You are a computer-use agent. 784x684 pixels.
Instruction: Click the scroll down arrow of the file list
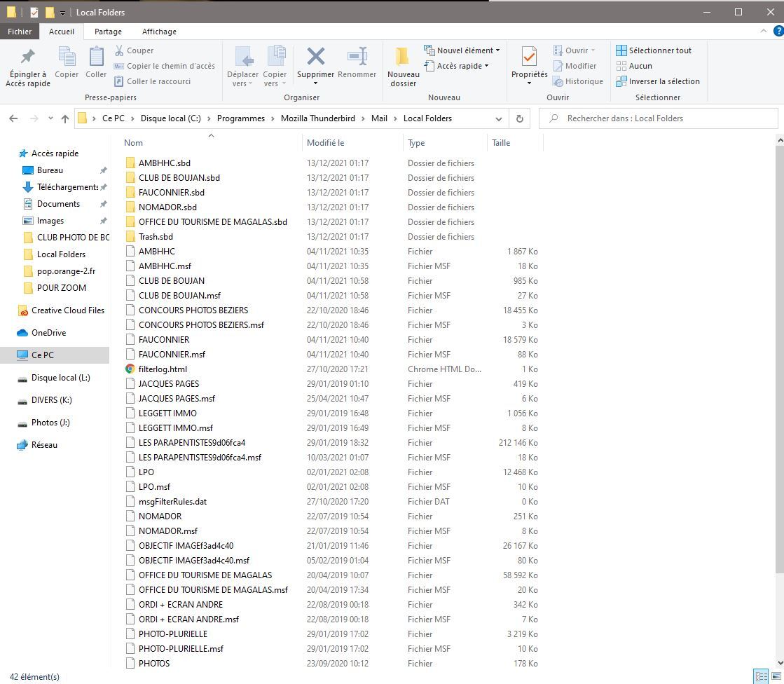[780, 663]
